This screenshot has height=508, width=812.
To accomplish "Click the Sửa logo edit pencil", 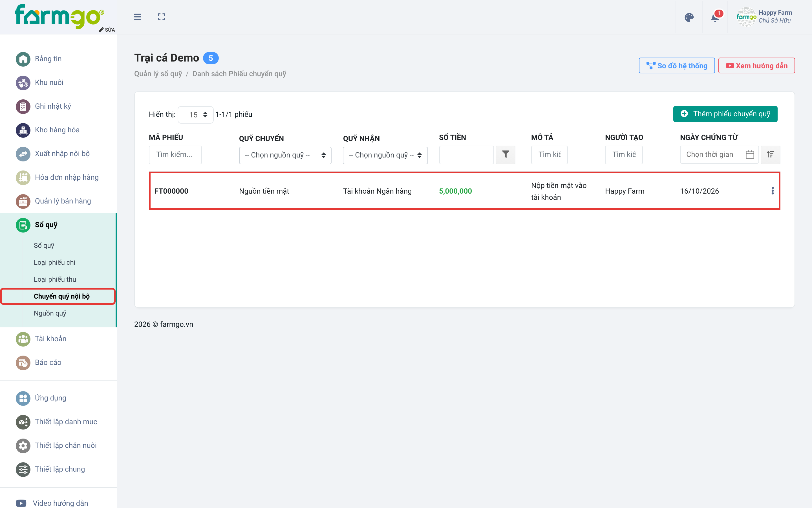I will coord(107,30).
